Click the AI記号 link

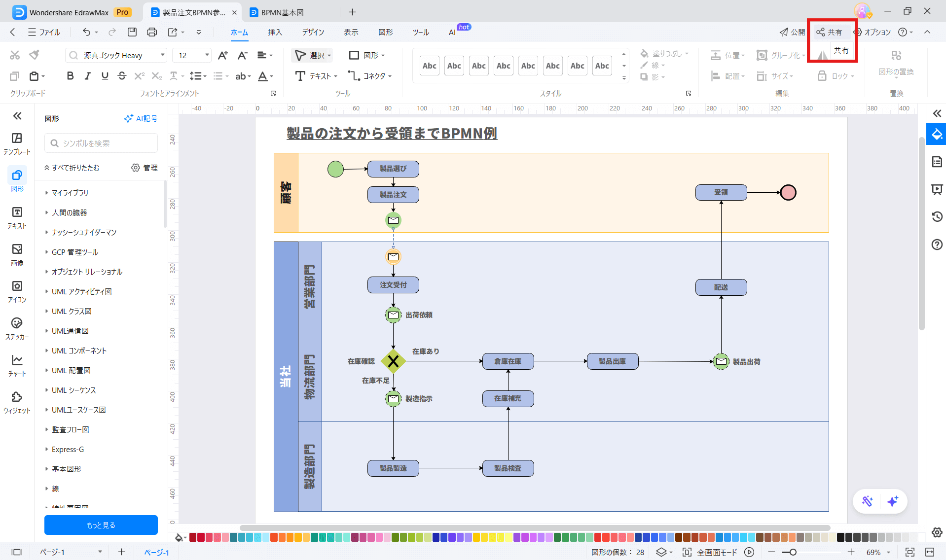(141, 118)
